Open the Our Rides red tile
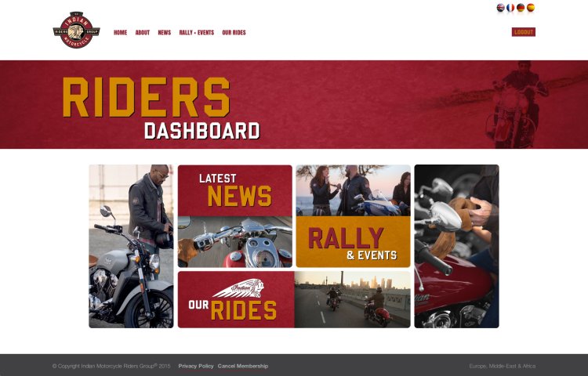The image size is (588, 376). click(236, 299)
